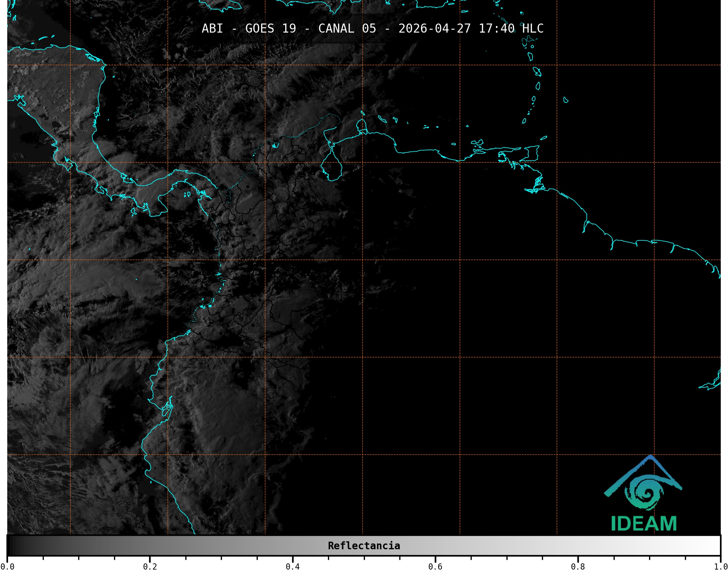
Task: Click the 0.8 tick label on the colorbar
Action: click(x=578, y=566)
